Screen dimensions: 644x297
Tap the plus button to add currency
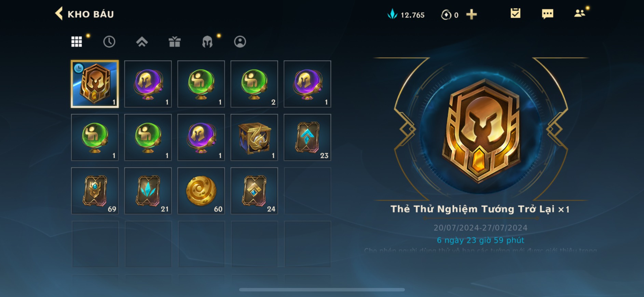pyautogui.click(x=471, y=14)
